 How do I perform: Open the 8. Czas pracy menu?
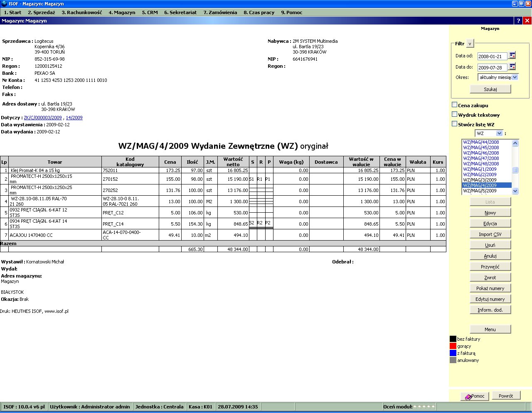point(259,12)
